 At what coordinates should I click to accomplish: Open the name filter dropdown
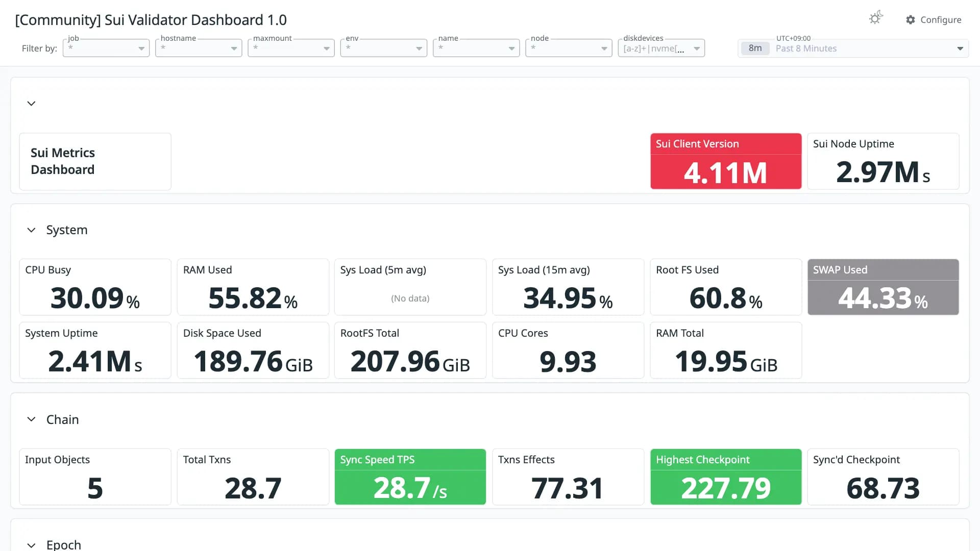click(476, 48)
